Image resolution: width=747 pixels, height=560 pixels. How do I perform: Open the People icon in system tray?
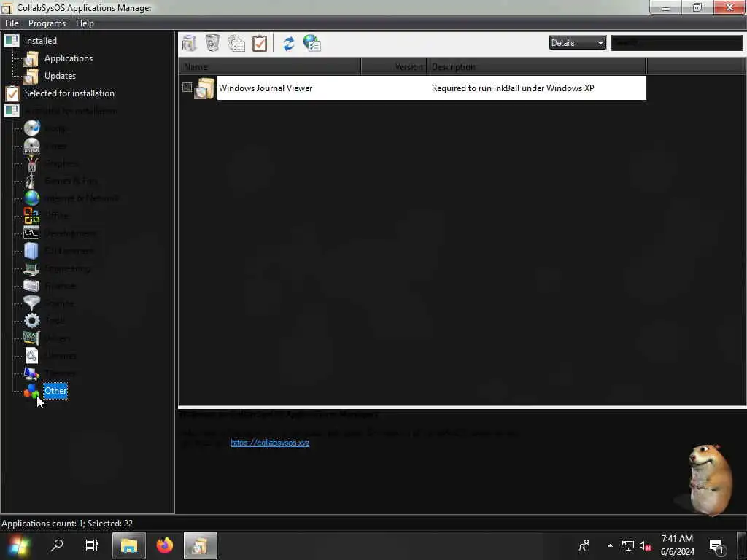(584, 545)
